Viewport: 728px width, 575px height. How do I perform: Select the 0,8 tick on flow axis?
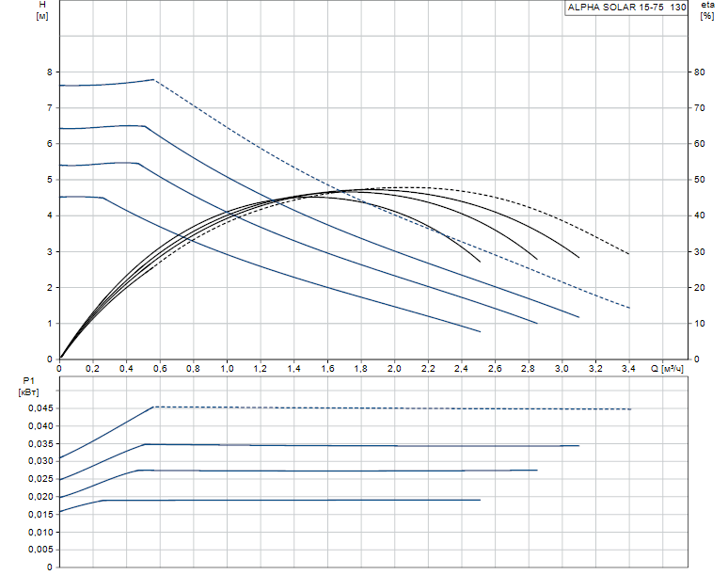click(193, 369)
